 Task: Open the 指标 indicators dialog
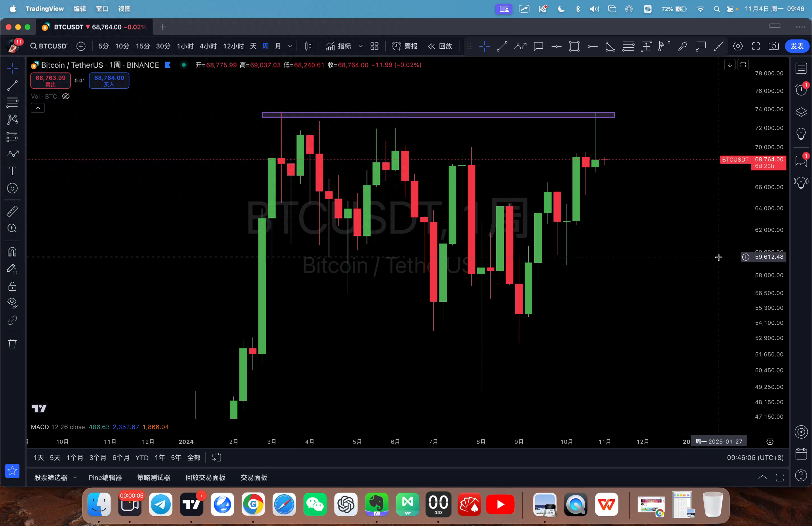tap(339, 46)
